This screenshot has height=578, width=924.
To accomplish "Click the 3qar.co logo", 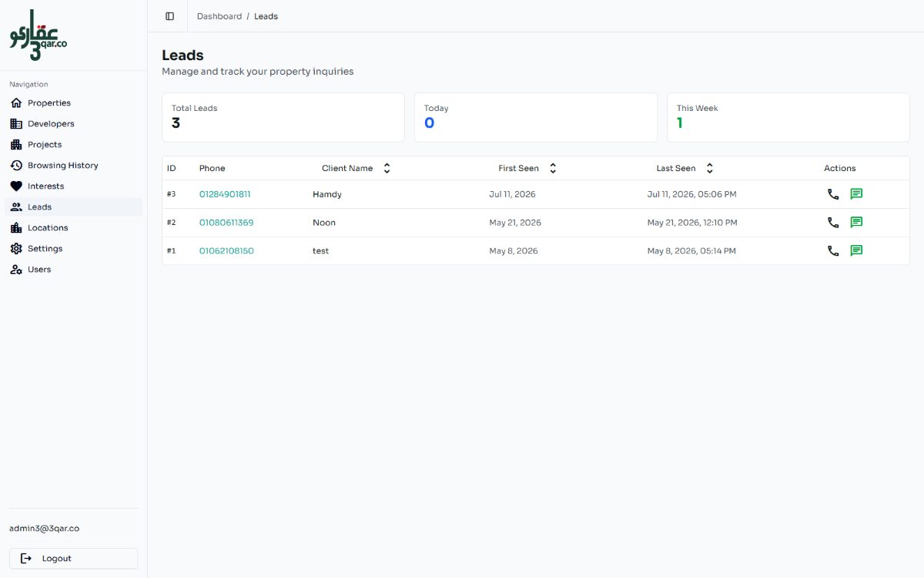I will pyautogui.click(x=38, y=35).
